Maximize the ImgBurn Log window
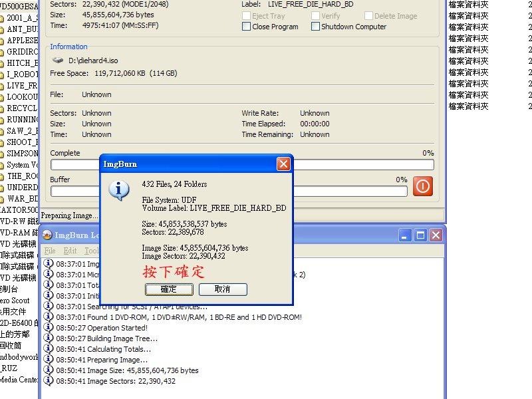The height and width of the screenshot is (399, 532). point(420,235)
